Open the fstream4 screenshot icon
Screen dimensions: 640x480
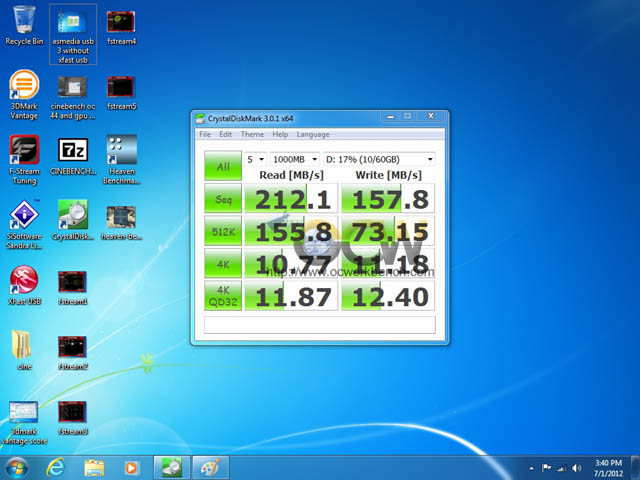[x=121, y=27]
